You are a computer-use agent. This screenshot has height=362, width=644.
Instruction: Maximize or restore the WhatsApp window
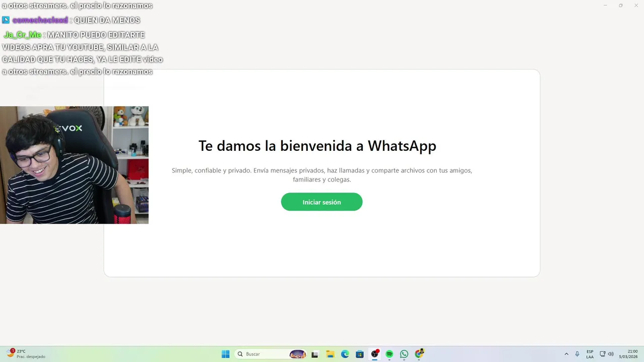(x=620, y=6)
